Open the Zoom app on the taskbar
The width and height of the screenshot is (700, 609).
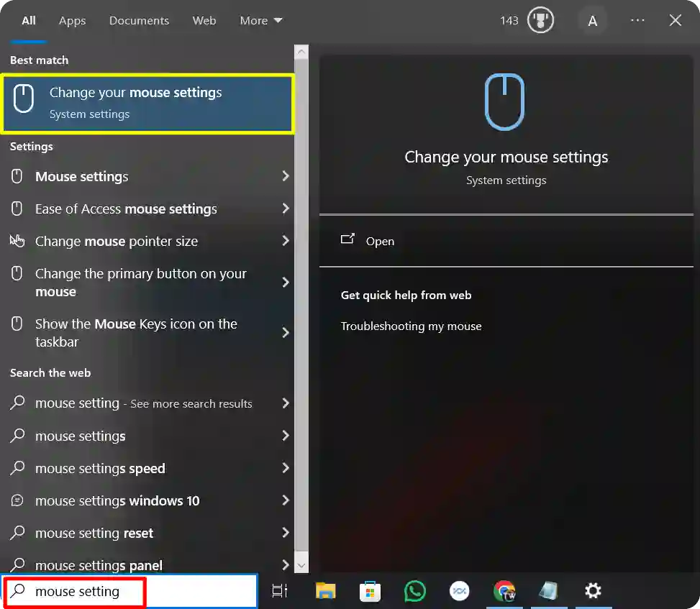pyautogui.click(x=460, y=591)
